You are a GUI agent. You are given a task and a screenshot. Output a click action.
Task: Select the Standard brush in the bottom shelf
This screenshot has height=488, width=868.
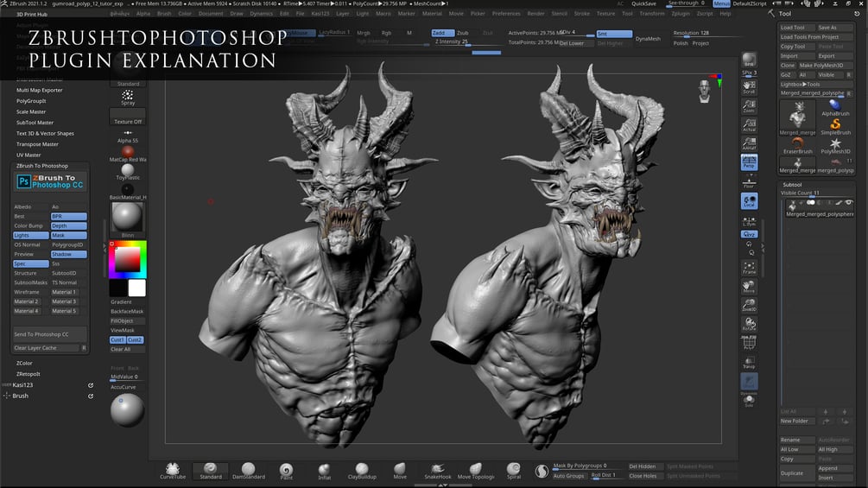pos(211,471)
